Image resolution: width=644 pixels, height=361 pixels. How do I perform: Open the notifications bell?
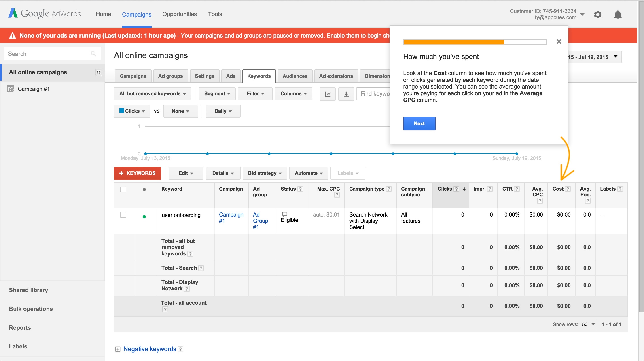tap(618, 15)
